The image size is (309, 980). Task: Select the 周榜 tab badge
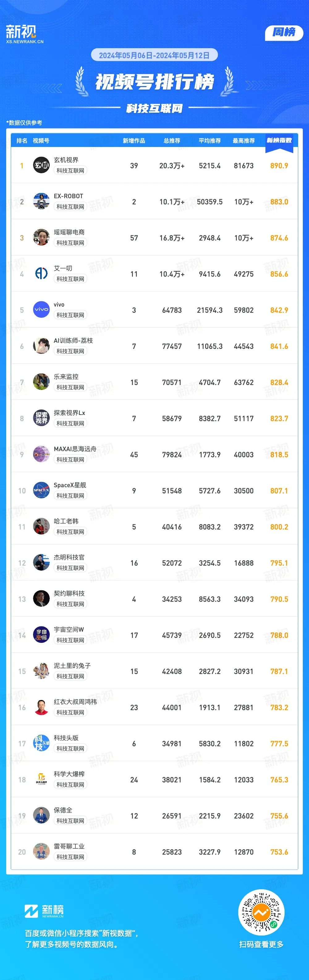[284, 33]
